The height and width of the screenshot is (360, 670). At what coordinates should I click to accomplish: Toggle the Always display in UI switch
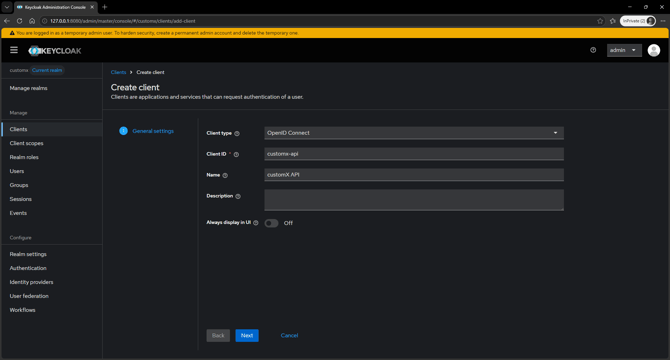click(x=271, y=223)
